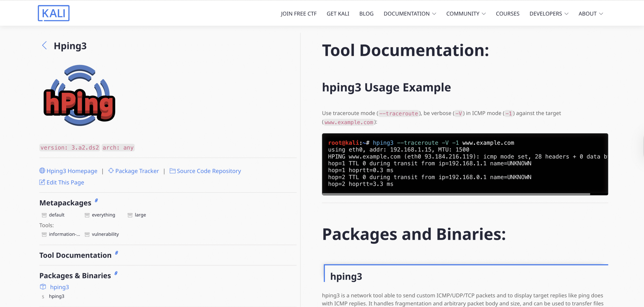This screenshot has width=644, height=307.
Task: Open the Blog menu item
Action: (366, 14)
